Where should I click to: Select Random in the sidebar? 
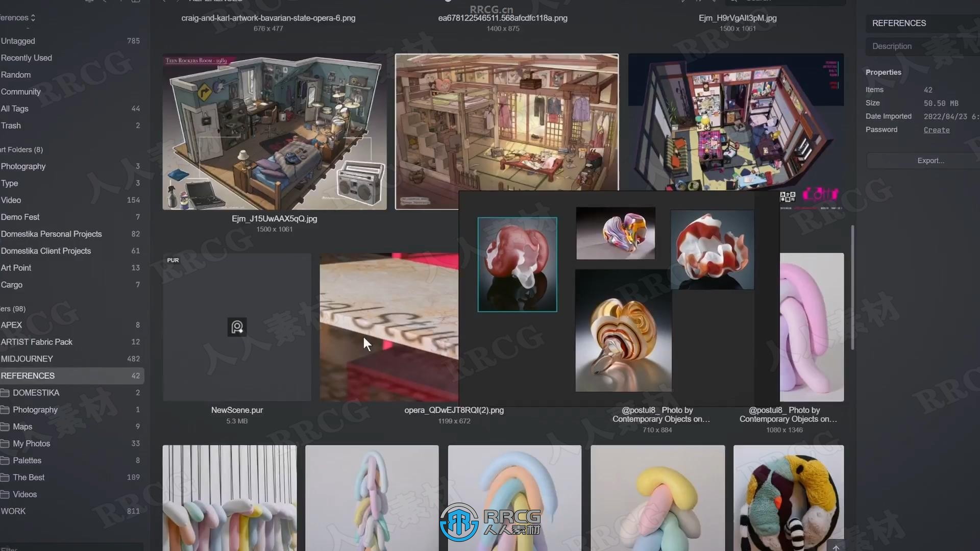click(x=71, y=74)
